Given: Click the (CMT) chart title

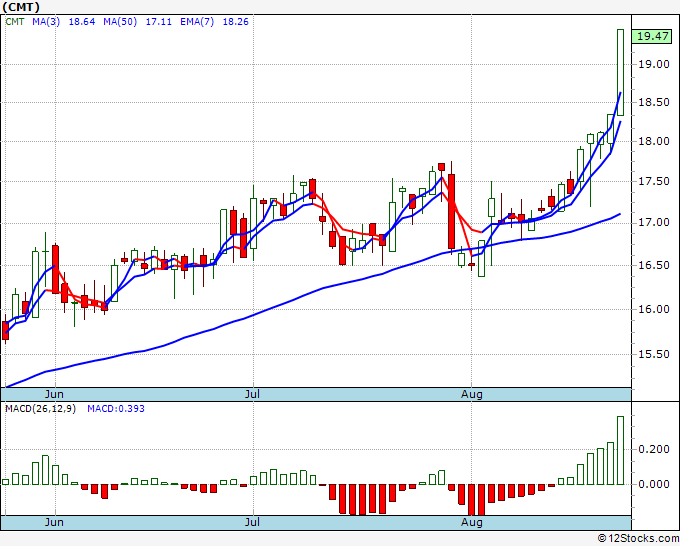Looking at the screenshot, I should click(20, 7).
